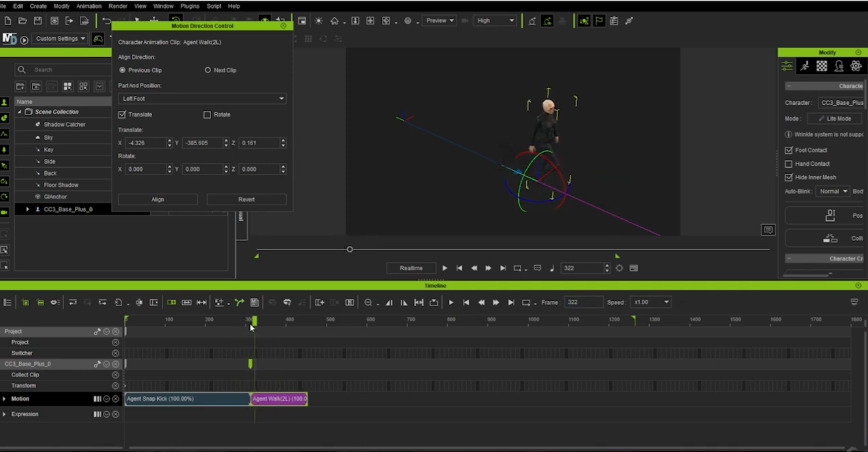Open the Plugins menu

190,6
